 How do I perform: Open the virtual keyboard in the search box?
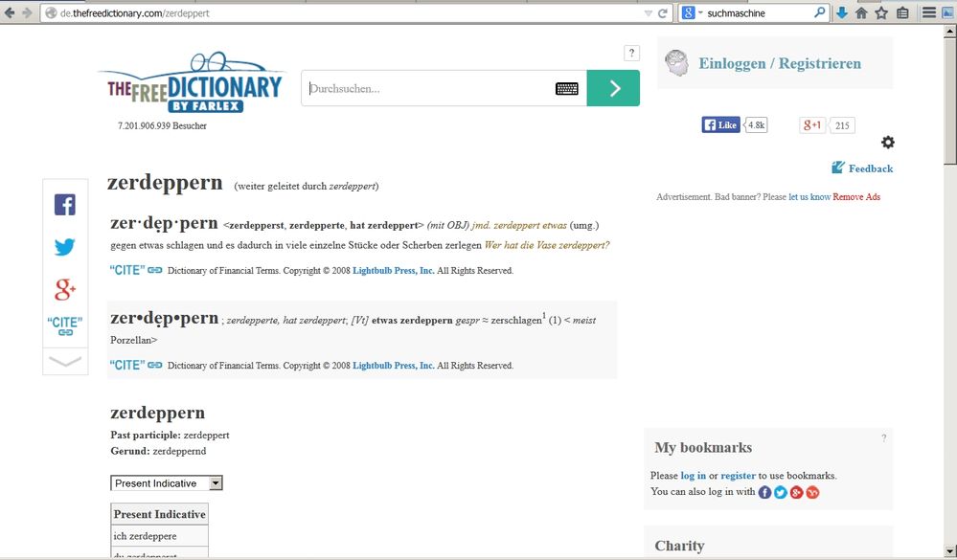click(x=566, y=89)
